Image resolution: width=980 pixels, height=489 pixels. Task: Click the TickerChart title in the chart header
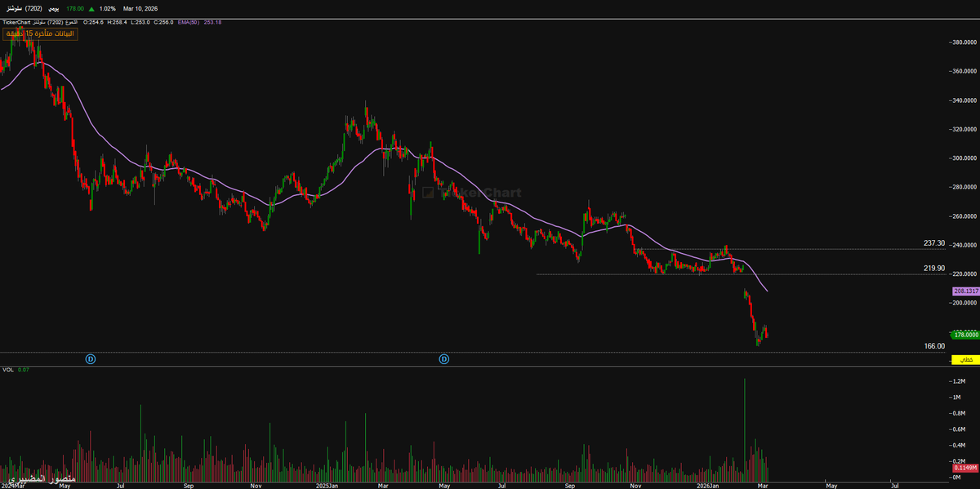click(x=16, y=22)
